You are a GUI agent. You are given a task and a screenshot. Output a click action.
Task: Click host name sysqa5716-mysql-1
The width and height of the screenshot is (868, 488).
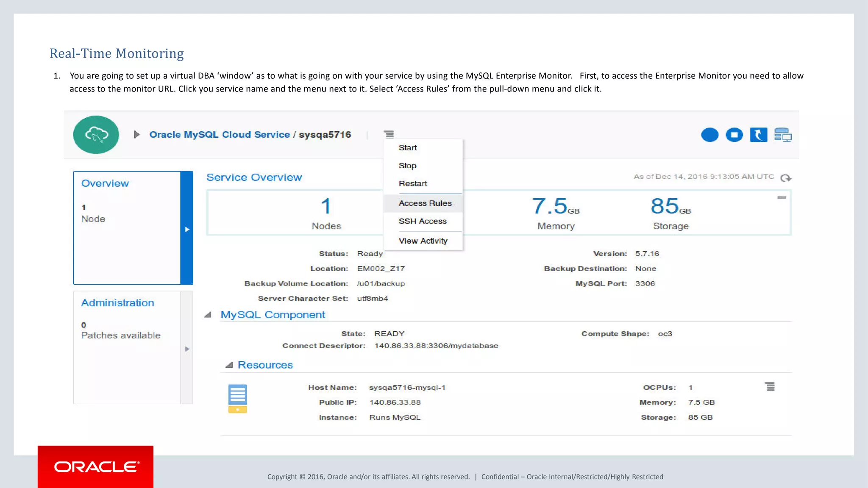point(407,388)
